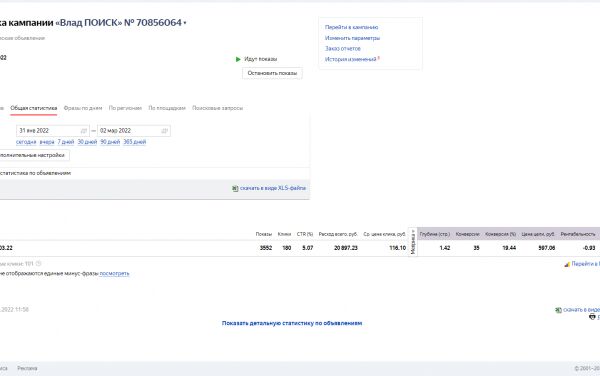This screenshot has width=600, height=376.
Task: Click 'Показать детальную статистику по объявлениям' link
Action: [292, 323]
